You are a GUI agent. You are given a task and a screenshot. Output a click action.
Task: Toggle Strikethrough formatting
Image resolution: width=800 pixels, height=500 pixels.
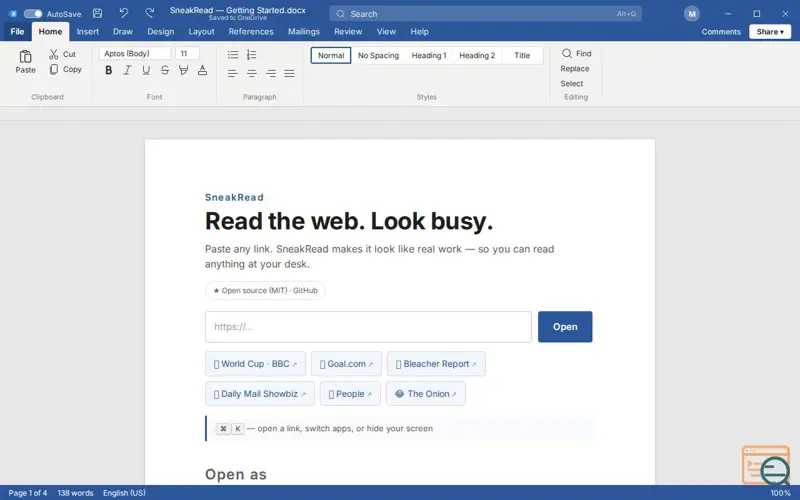coord(165,70)
